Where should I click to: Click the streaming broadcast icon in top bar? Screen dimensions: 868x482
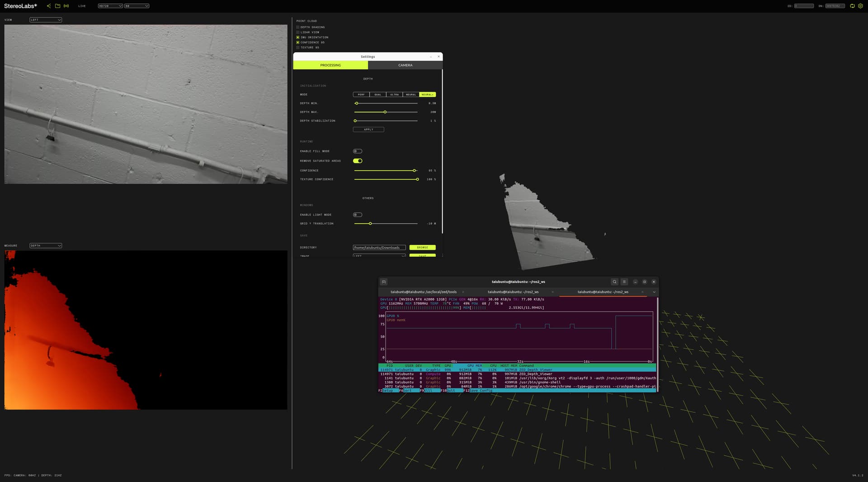coord(66,6)
